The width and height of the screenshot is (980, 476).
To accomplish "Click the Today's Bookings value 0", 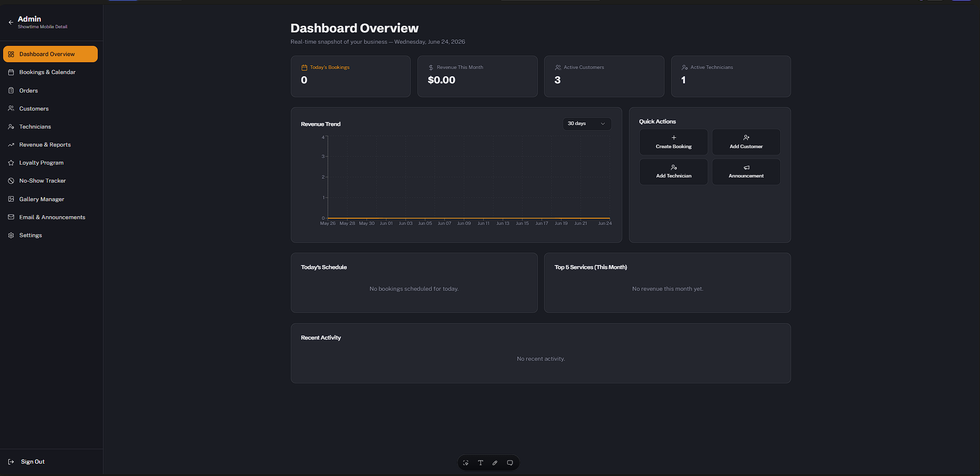I will click(304, 80).
